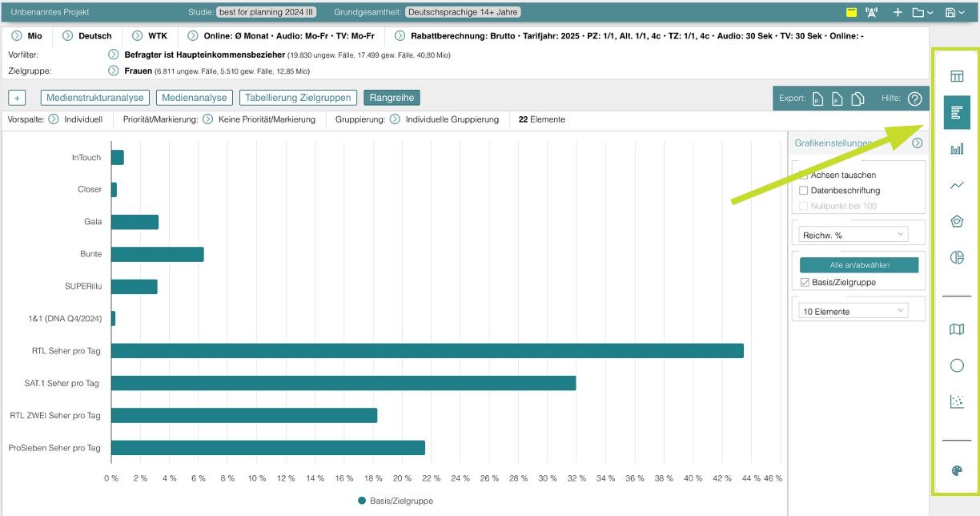The height and width of the screenshot is (516, 980).
Task: Select the scatter plot icon
Action: coord(956,401)
